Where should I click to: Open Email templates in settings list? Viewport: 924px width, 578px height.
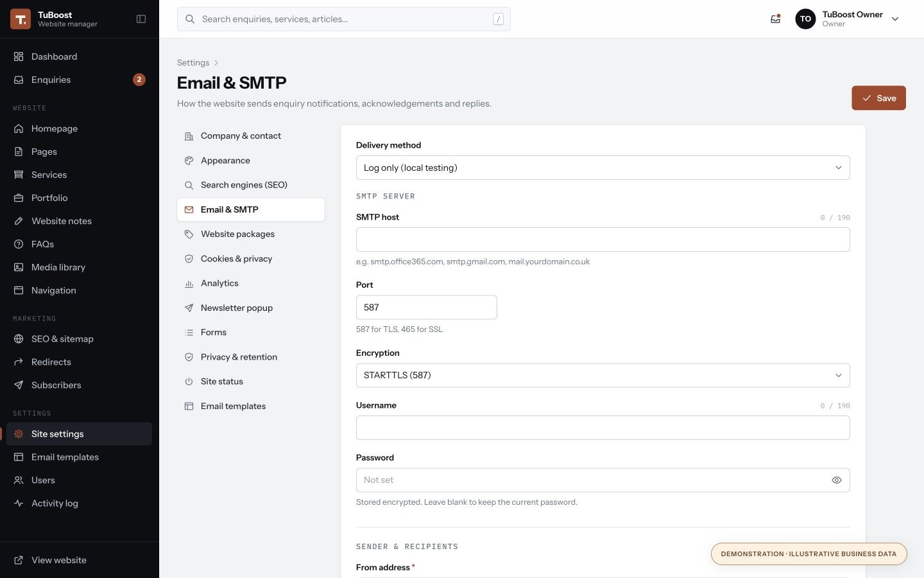[251, 407]
